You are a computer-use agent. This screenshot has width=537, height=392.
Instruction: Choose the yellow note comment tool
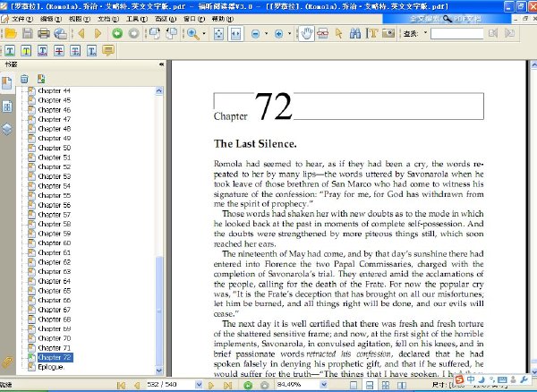pos(108,51)
